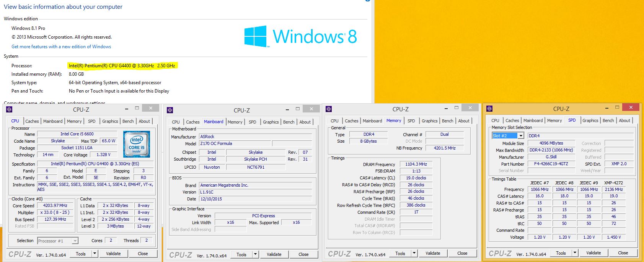The image size is (644, 262).
Task: Click Max TDP value 65.0 W
Action: click(x=109, y=141)
